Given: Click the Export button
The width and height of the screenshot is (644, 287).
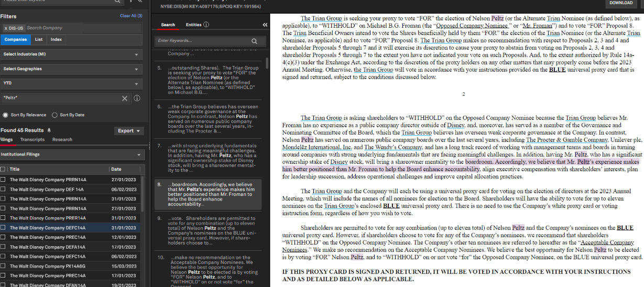Looking at the screenshot, I should click(129, 131).
